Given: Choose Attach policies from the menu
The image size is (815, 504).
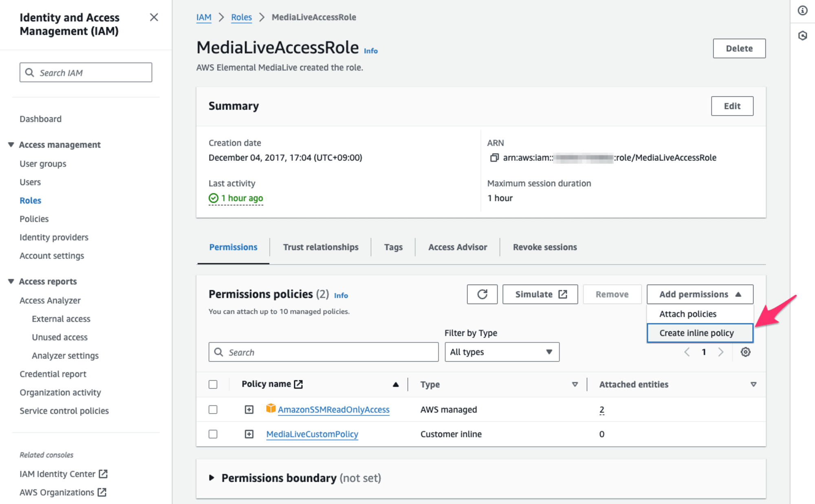Looking at the screenshot, I should click(x=700, y=314).
